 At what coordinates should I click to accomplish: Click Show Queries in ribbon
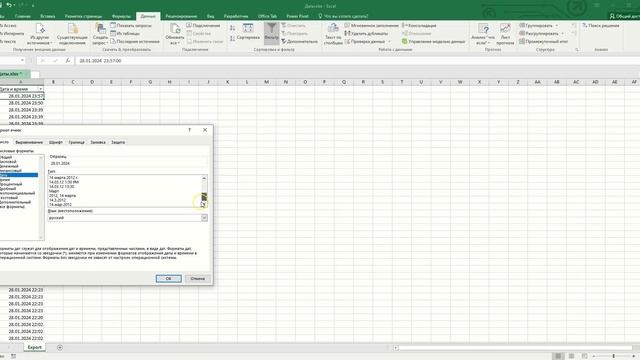coord(131,25)
